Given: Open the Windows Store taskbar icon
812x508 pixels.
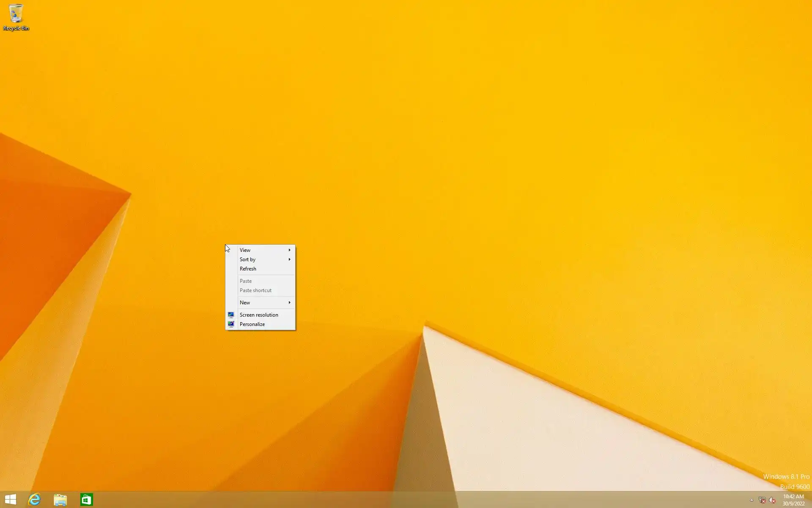Looking at the screenshot, I should [86, 500].
